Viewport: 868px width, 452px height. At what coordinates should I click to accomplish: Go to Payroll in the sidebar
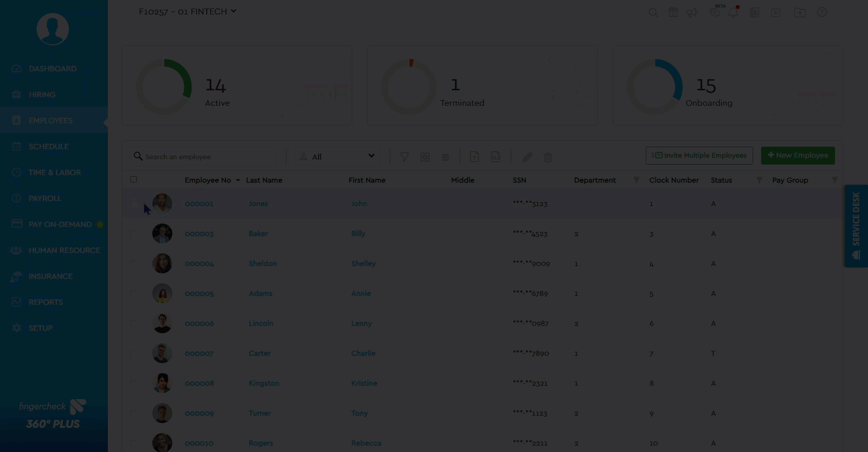45,199
